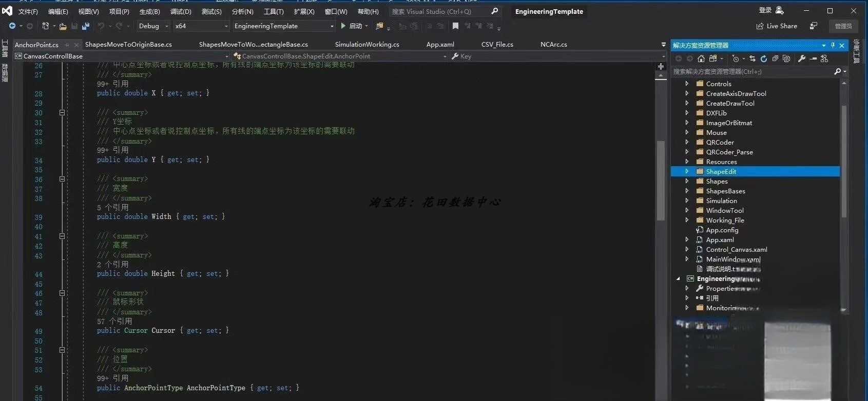Click the new project toolbar icon
The height and width of the screenshot is (401, 868).
pos(46,26)
